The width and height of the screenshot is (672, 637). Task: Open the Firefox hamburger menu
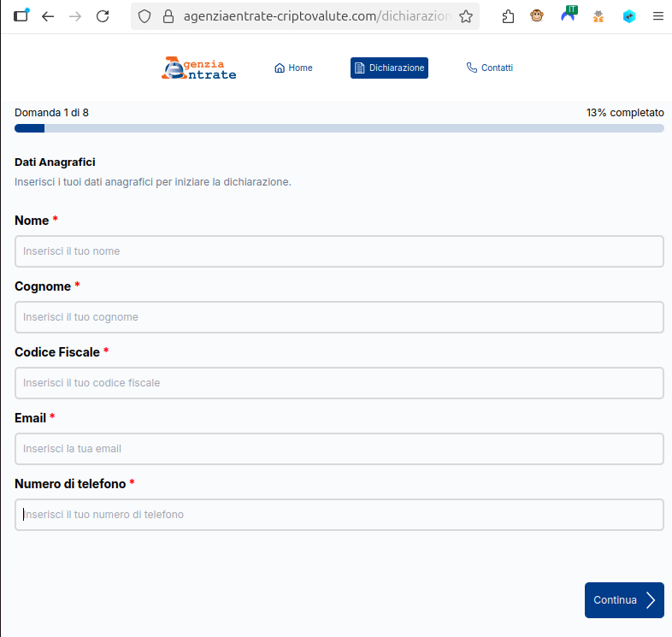(x=657, y=16)
